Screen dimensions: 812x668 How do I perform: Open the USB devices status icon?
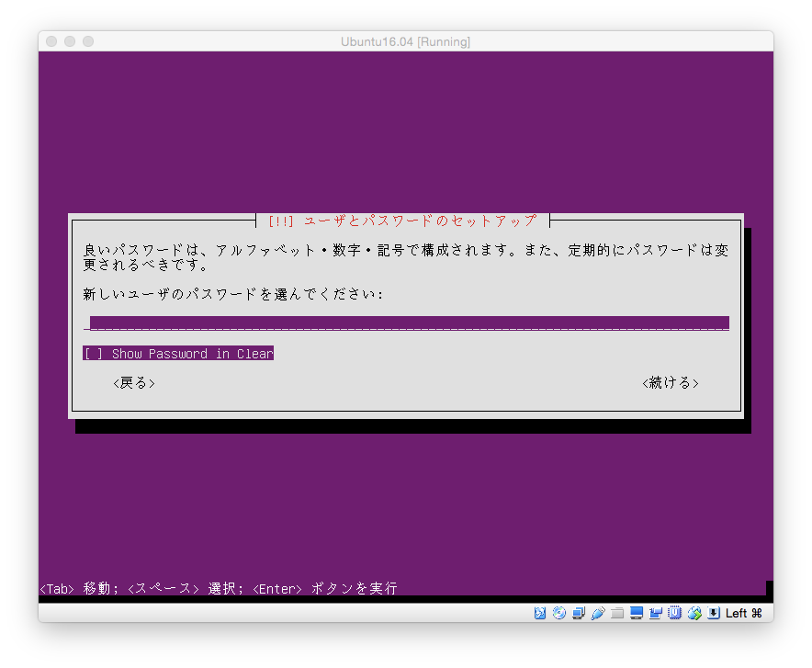pos(598,613)
